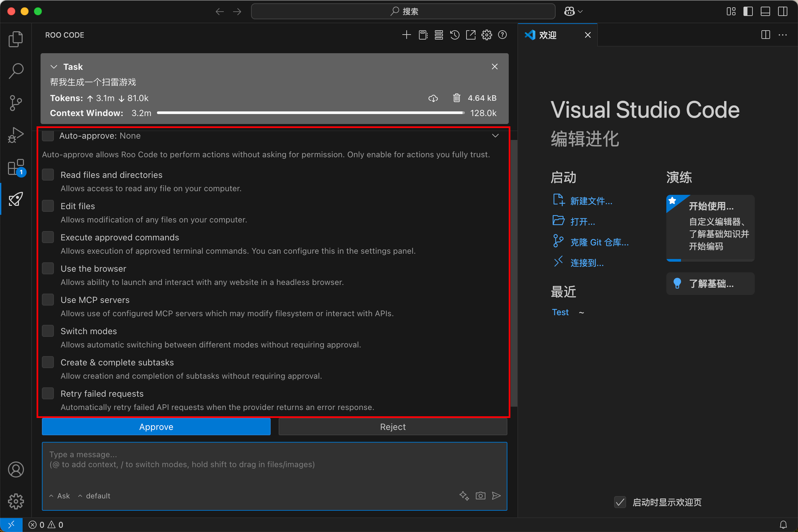Viewport: 798px width, 532px height.
Task: Open Roo Code prompts icon
Action: coord(423,35)
